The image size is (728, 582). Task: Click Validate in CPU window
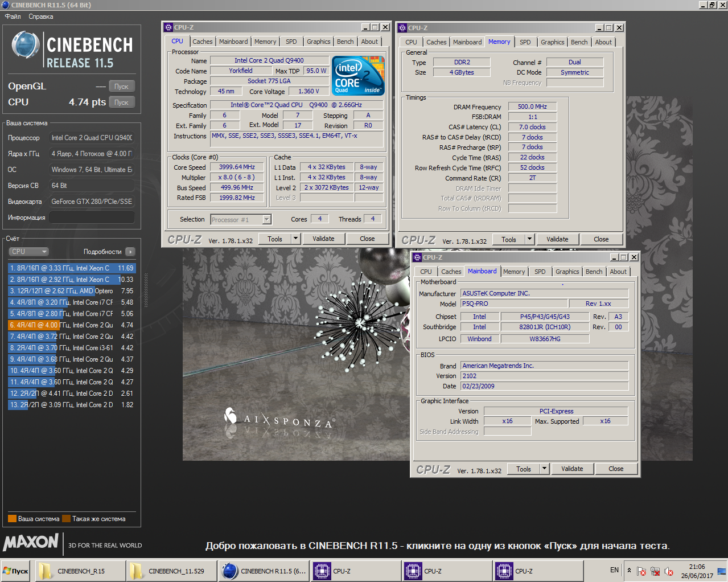[323, 239]
